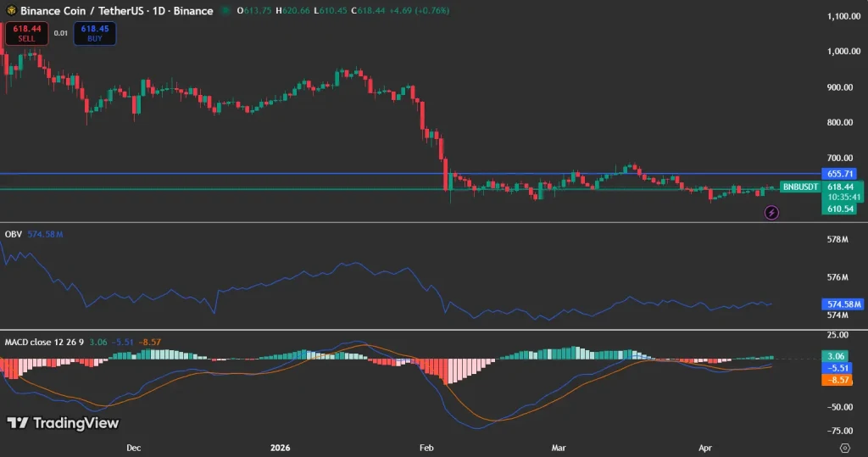Click the 1,100.00 price scale label

tap(843, 17)
